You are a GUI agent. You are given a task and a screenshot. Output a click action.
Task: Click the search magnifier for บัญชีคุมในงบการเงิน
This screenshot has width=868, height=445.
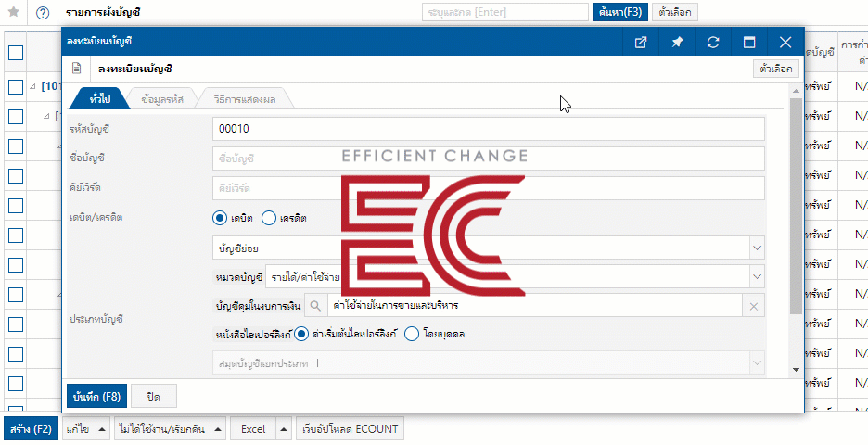coord(316,305)
